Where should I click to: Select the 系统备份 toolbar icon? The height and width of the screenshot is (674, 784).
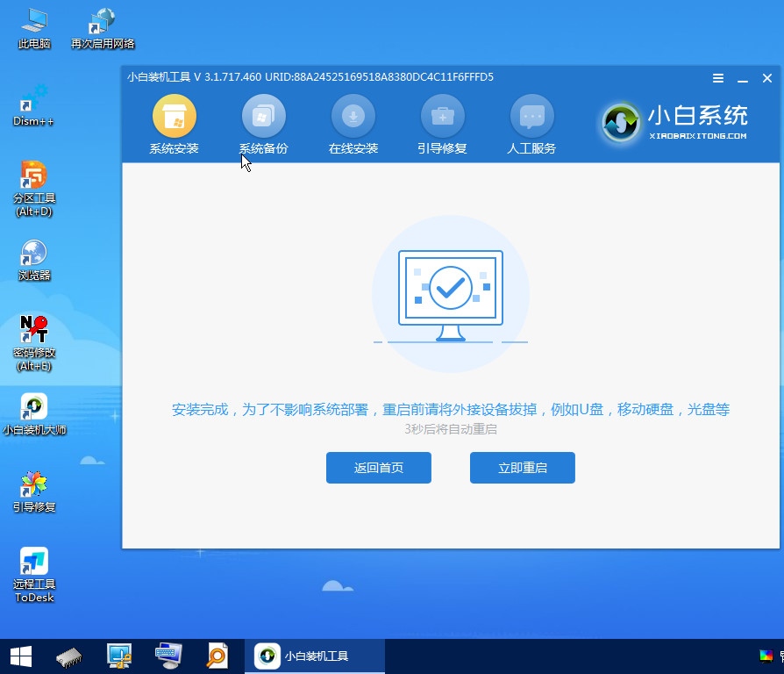pyautogui.click(x=263, y=117)
